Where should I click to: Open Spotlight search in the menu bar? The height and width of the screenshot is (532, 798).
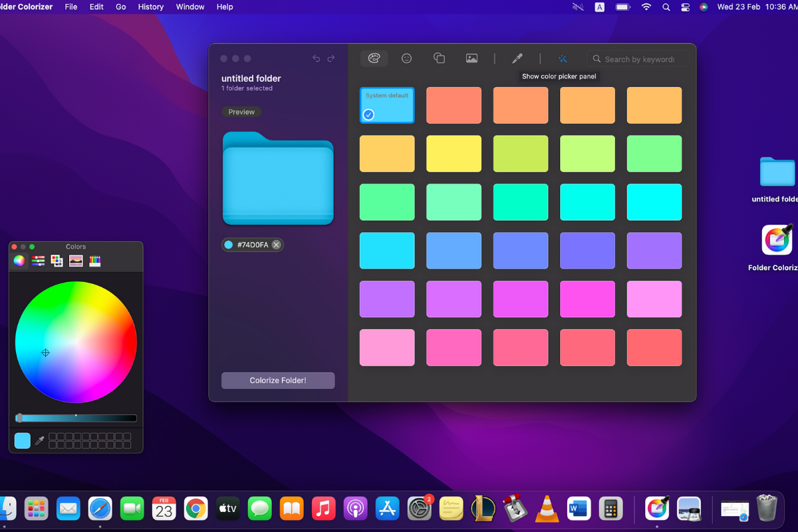666,7
